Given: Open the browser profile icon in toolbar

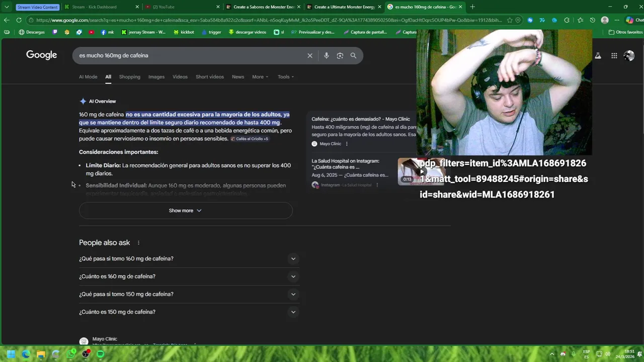Looking at the screenshot, I should [x=605, y=20].
